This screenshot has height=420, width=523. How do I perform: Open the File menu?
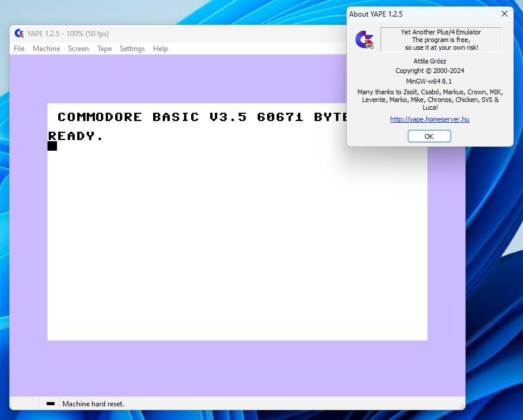pos(19,49)
